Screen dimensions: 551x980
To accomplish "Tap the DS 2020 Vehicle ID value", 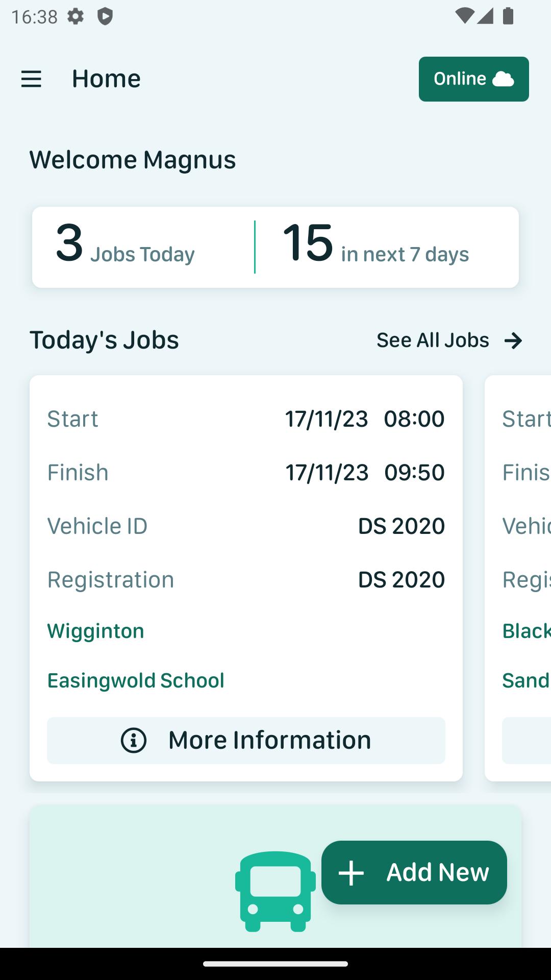I will (402, 526).
